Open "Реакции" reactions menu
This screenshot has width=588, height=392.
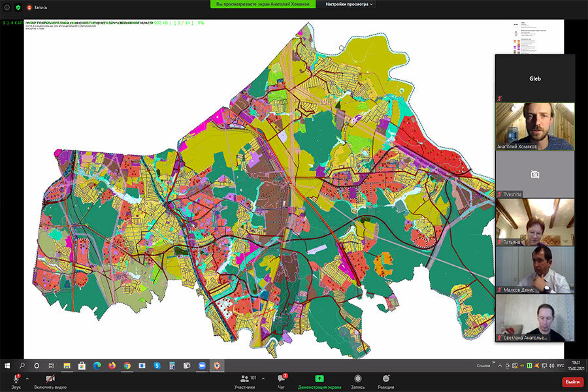[x=386, y=382]
